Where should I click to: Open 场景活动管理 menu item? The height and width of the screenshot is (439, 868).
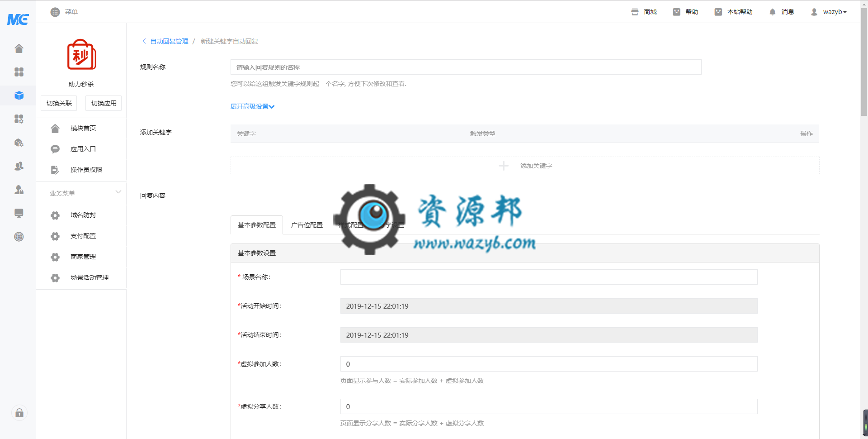pos(90,277)
